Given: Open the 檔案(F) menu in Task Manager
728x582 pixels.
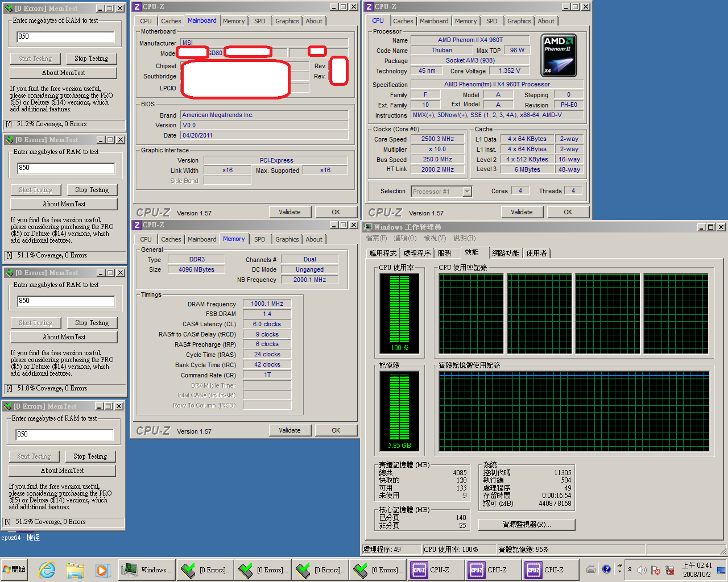Looking at the screenshot, I should point(376,238).
